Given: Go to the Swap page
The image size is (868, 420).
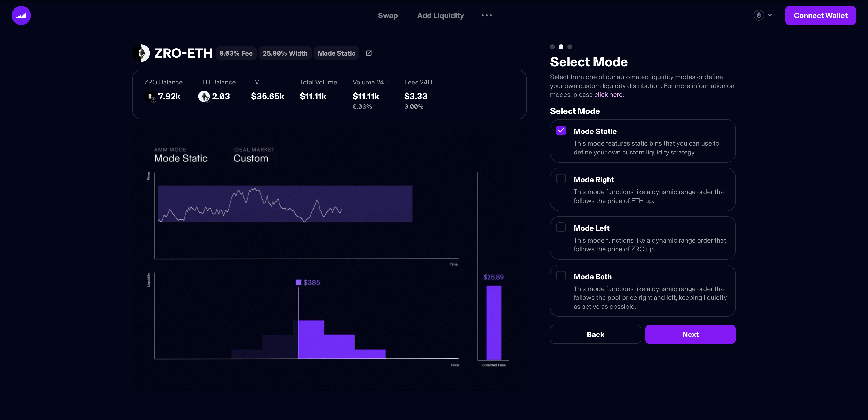Looking at the screenshot, I should [x=387, y=15].
